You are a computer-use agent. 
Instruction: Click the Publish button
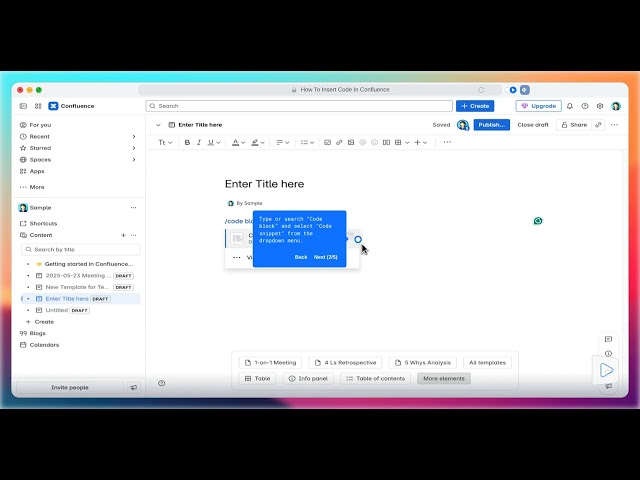[x=491, y=125]
